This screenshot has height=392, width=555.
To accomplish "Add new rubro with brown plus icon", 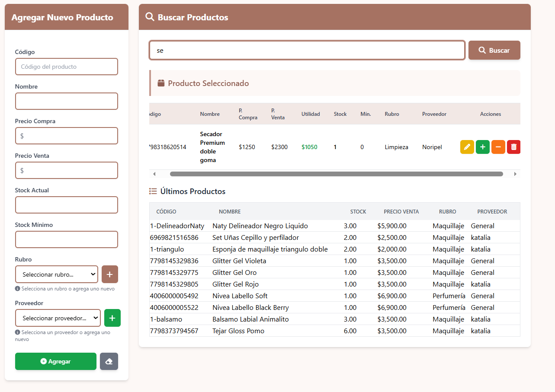I will pyautogui.click(x=109, y=274).
